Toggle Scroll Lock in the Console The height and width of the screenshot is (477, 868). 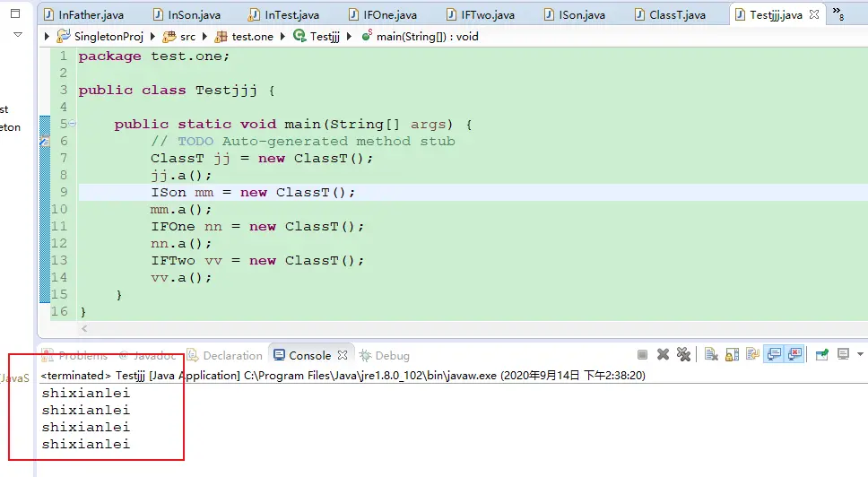[x=731, y=355]
